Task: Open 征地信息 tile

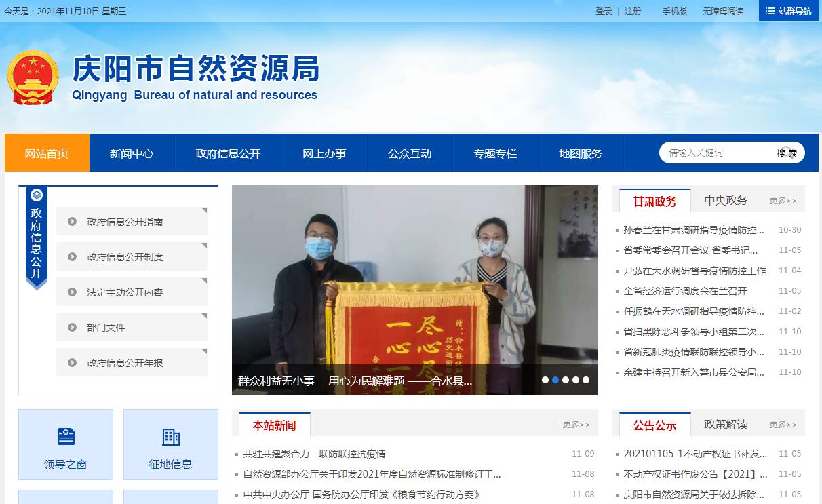Action: click(171, 444)
